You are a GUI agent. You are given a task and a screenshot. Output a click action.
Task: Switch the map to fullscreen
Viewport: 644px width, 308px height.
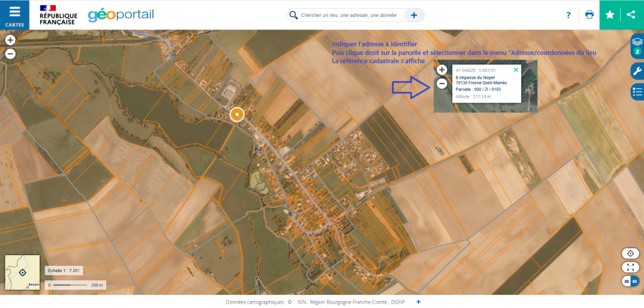tap(630, 267)
